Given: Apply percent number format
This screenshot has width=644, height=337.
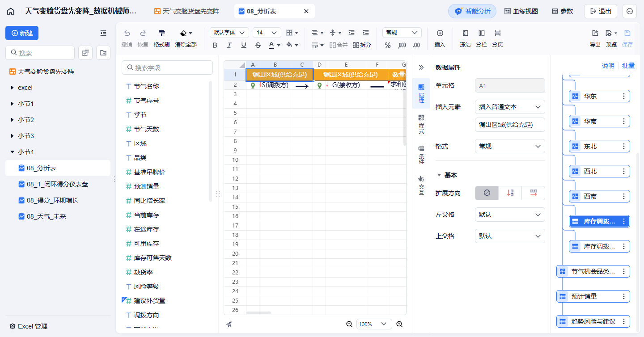Looking at the screenshot, I should [388, 45].
